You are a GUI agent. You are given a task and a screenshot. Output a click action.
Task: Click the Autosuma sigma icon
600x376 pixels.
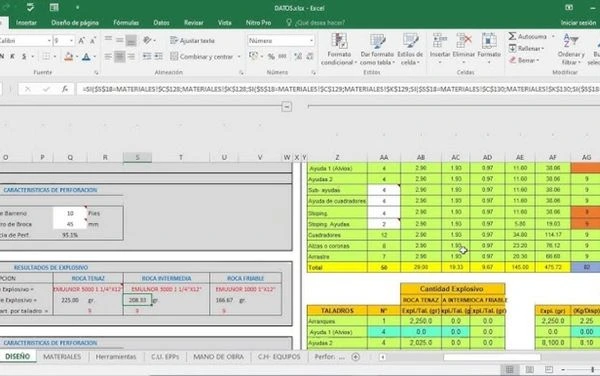click(x=512, y=36)
